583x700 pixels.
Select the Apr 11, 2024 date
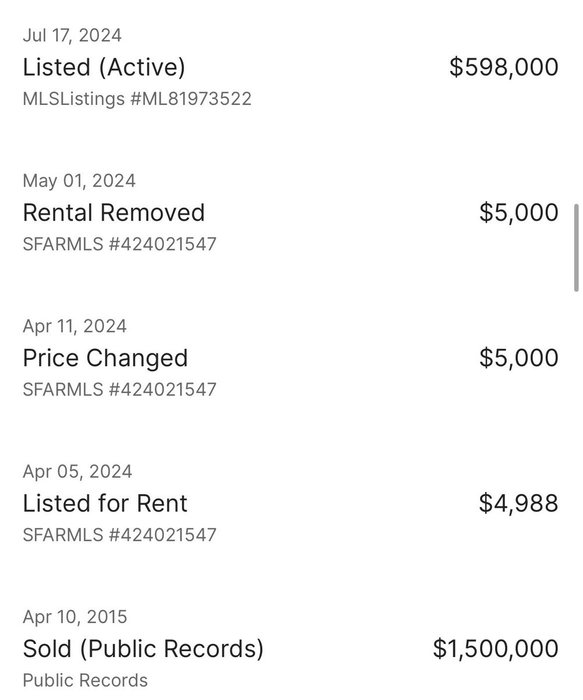(75, 326)
